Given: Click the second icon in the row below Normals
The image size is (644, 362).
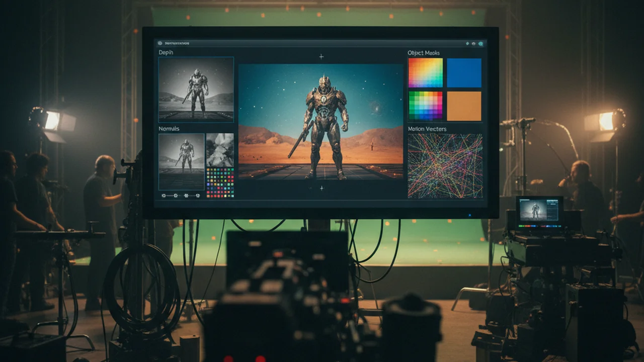Looking at the screenshot, I should click(x=176, y=196).
